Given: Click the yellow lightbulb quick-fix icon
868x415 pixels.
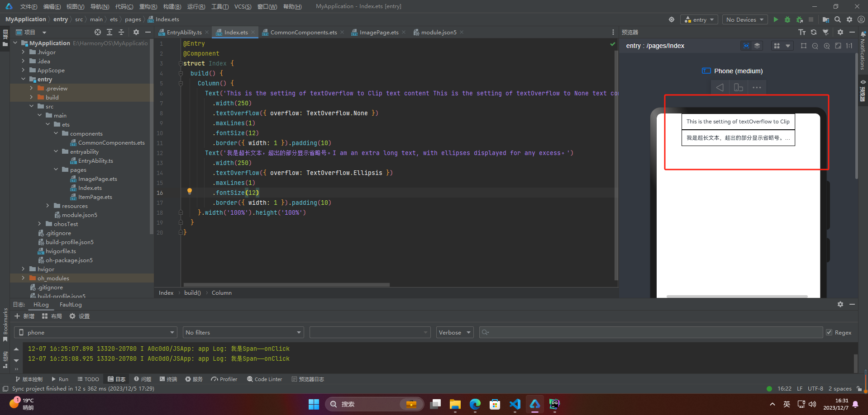Looking at the screenshot, I should tap(190, 191).
